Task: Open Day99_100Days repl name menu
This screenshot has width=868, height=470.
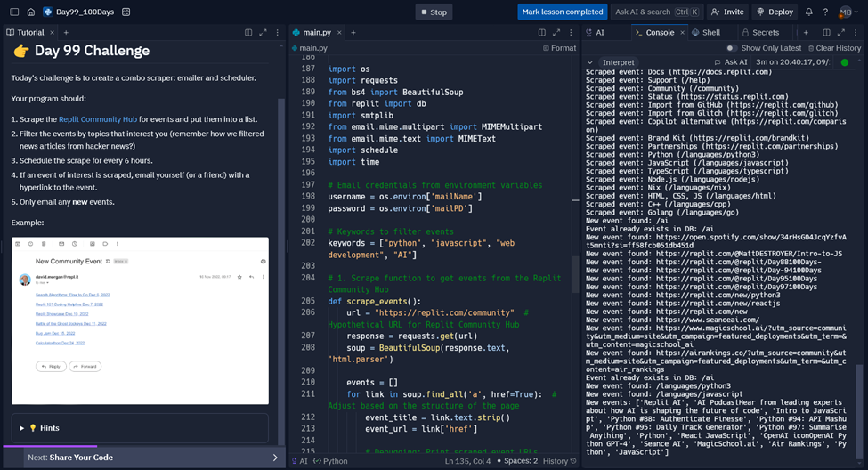Action: tap(85, 12)
